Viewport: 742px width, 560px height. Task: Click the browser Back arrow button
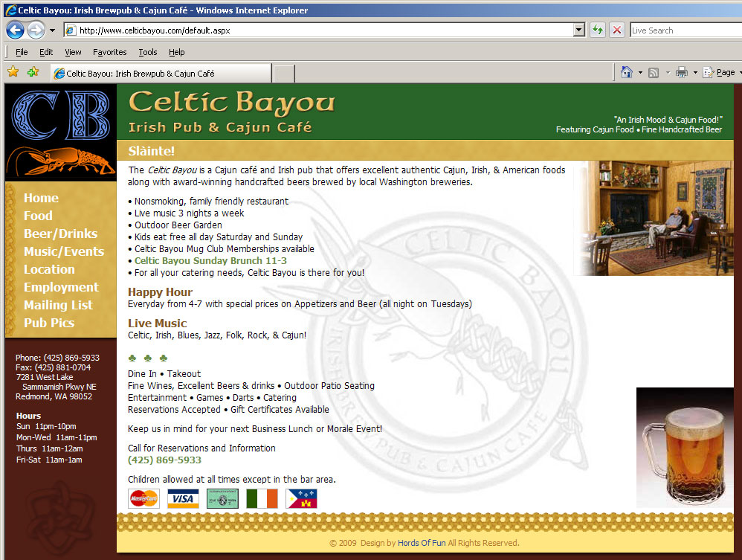point(15,30)
